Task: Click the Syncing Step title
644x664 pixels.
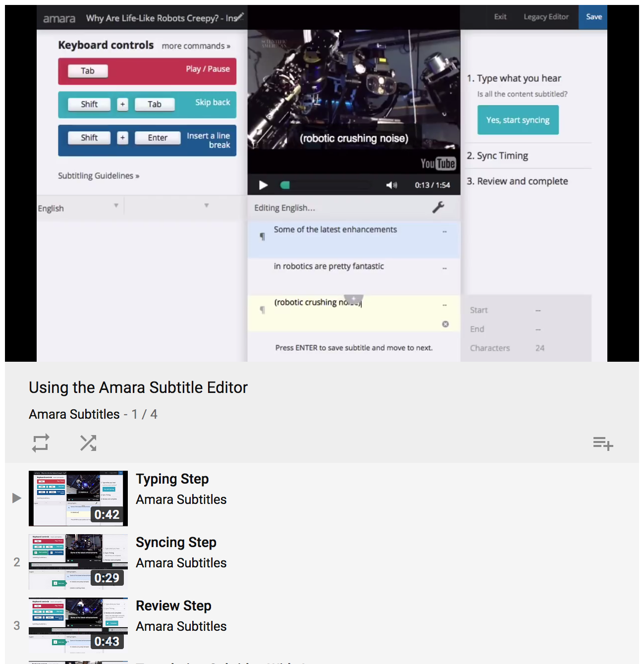Action: click(176, 543)
